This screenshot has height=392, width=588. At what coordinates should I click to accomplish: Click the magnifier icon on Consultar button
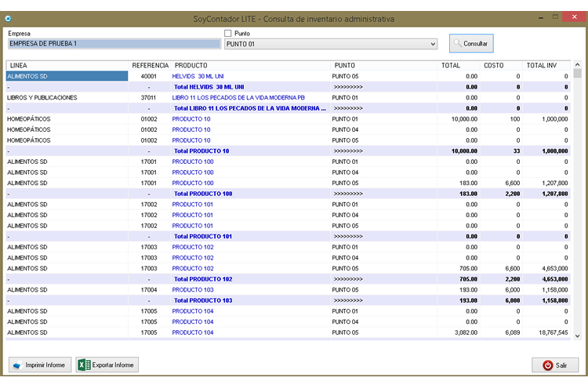click(457, 43)
